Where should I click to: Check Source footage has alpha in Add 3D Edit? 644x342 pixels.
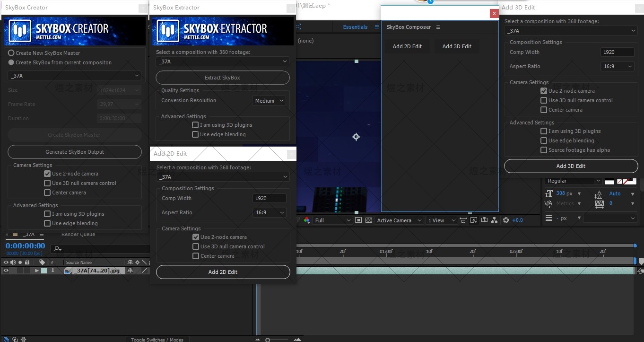544,150
